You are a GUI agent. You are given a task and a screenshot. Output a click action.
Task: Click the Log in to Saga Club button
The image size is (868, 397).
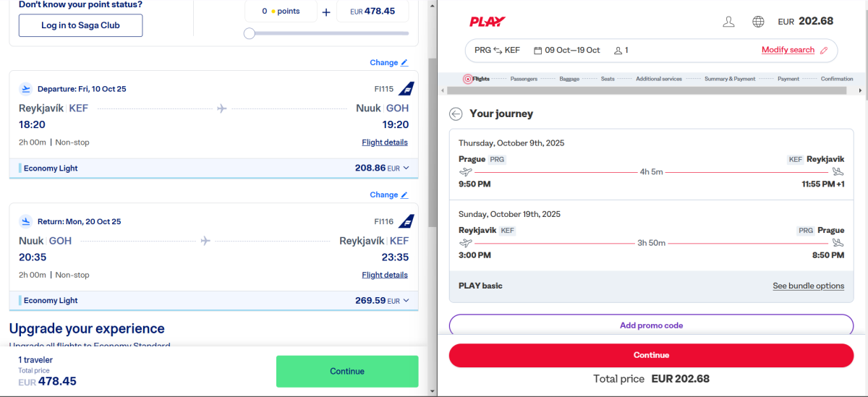tap(80, 25)
